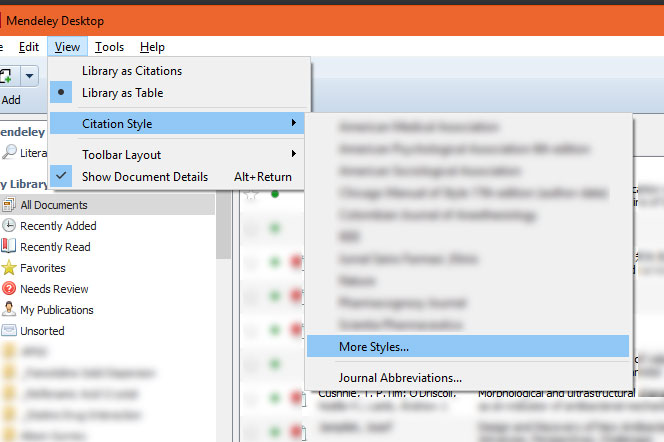Select Journal Abbreviations... in the submenu
The width and height of the screenshot is (664, 442).
click(x=400, y=378)
